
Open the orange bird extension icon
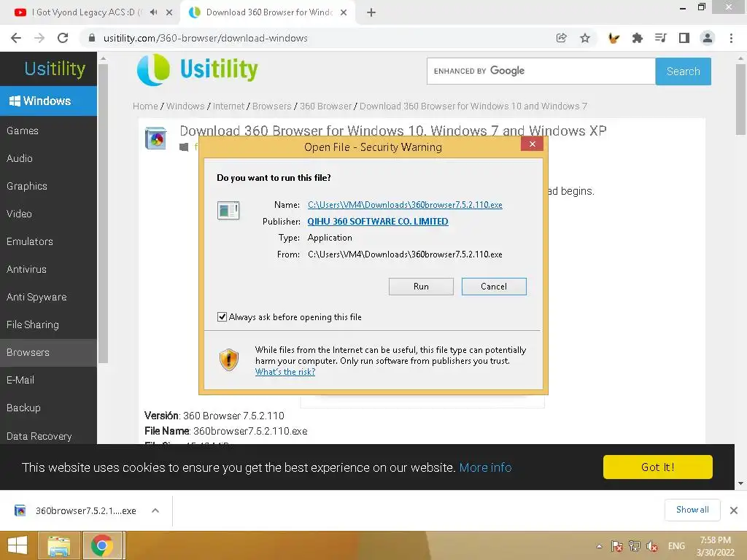click(x=614, y=38)
